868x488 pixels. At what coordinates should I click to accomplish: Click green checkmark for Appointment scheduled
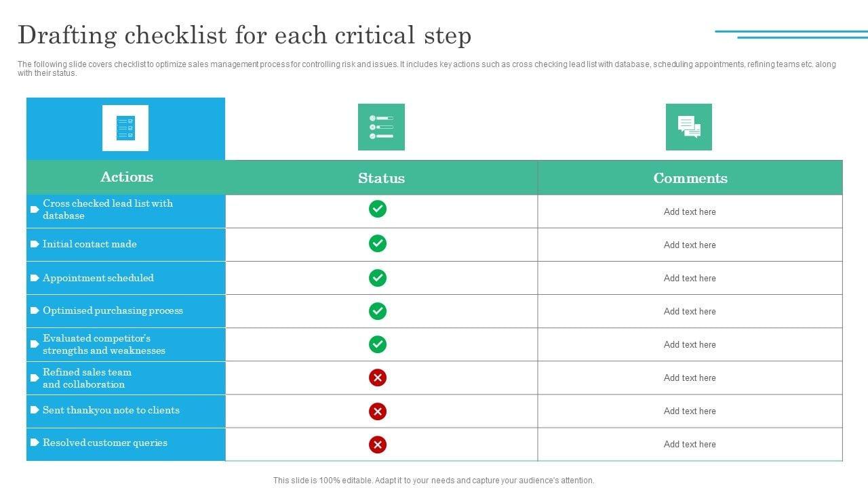click(x=378, y=278)
